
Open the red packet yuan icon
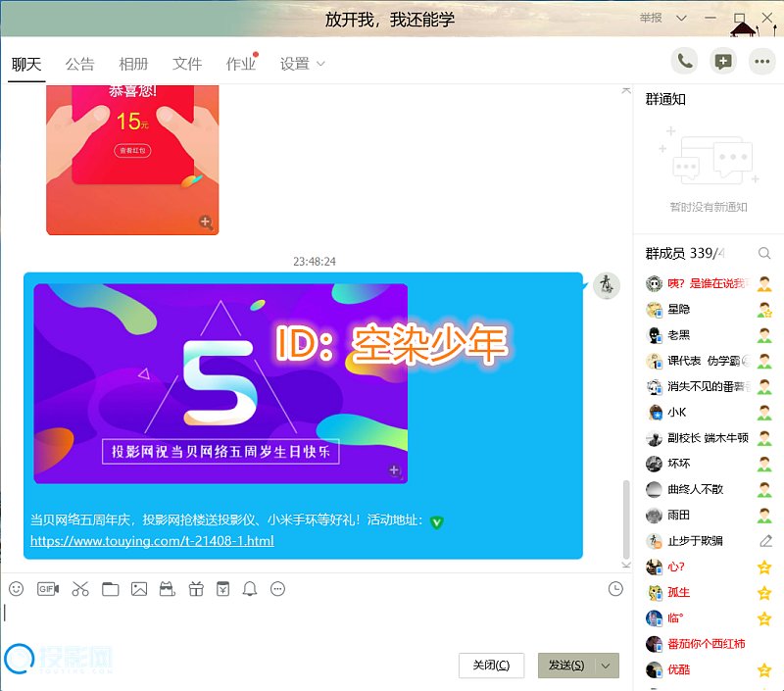pos(223,589)
